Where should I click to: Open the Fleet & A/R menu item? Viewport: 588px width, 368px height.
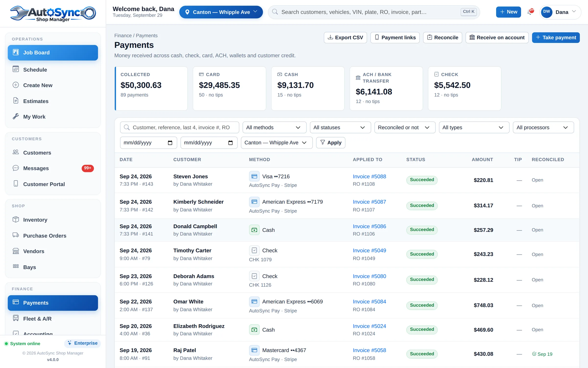[x=53, y=318]
